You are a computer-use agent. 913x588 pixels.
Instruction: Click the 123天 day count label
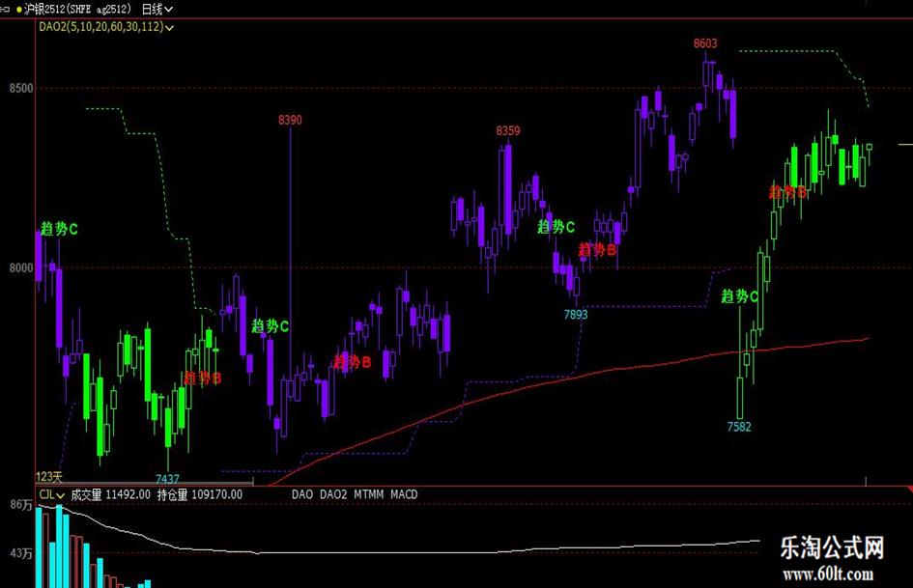point(49,477)
